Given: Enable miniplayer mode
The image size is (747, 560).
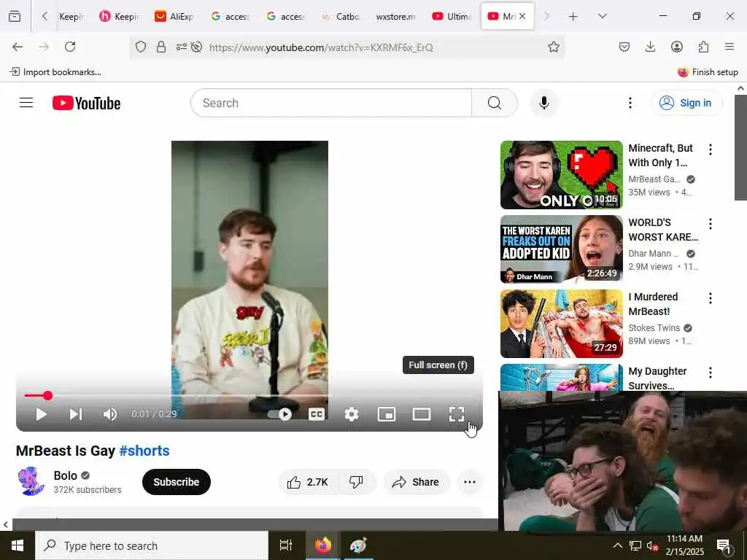Looking at the screenshot, I should click(387, 414).
